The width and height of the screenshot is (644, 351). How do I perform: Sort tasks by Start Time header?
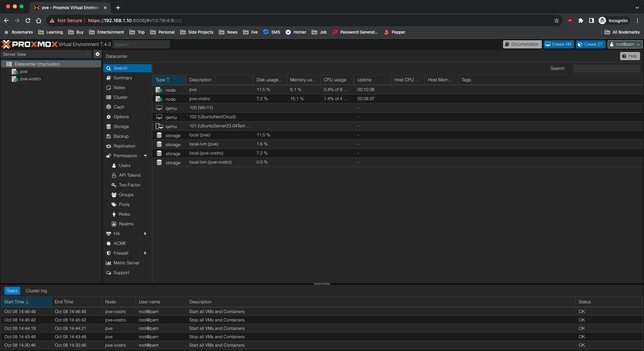[26, 302]
